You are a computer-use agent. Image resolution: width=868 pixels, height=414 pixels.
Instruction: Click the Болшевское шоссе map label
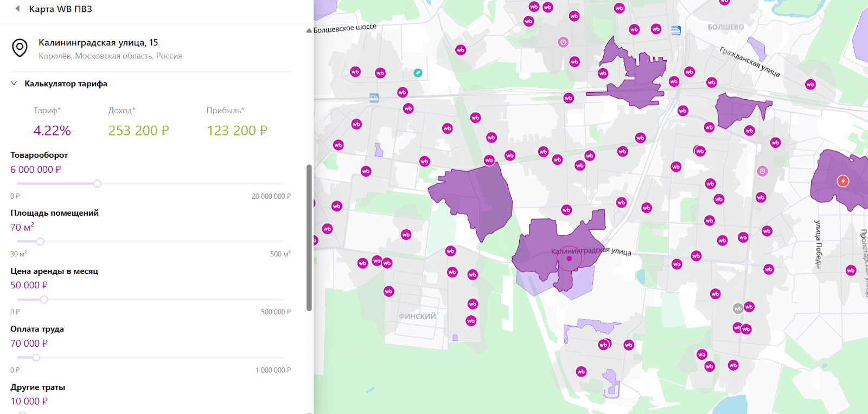(x=345, y=28)
